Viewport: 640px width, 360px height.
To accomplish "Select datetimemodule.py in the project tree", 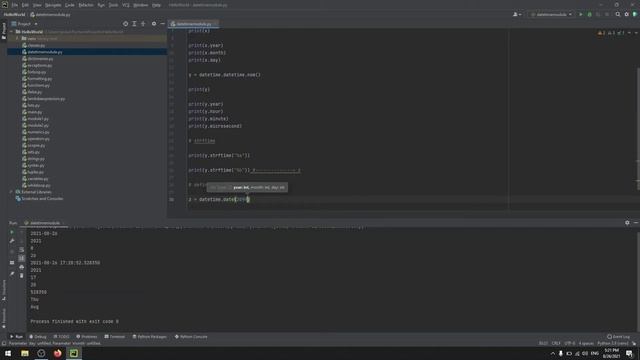I will click(45, 52).
